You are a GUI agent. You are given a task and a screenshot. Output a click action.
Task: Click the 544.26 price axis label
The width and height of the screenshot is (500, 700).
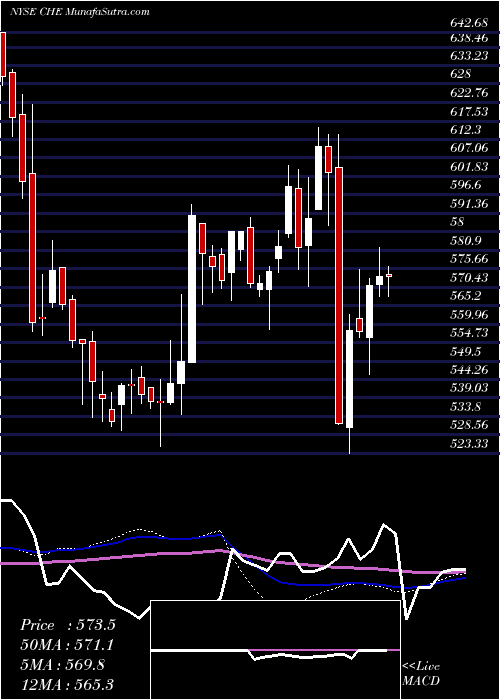(x=468, y=370)
